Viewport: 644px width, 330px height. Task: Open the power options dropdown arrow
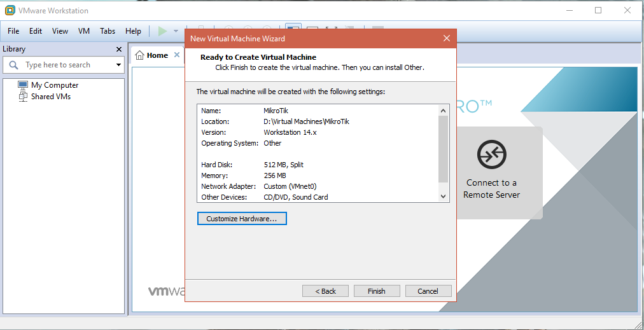point(176,31)
